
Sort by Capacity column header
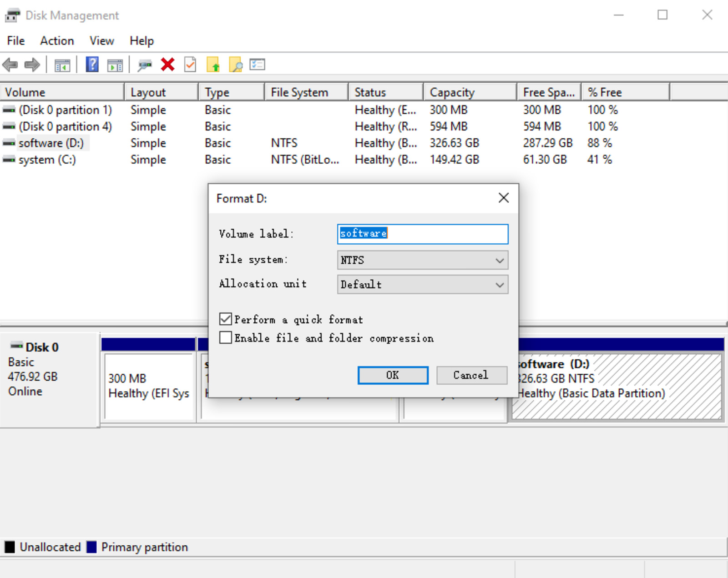click(x=470, y=92)
